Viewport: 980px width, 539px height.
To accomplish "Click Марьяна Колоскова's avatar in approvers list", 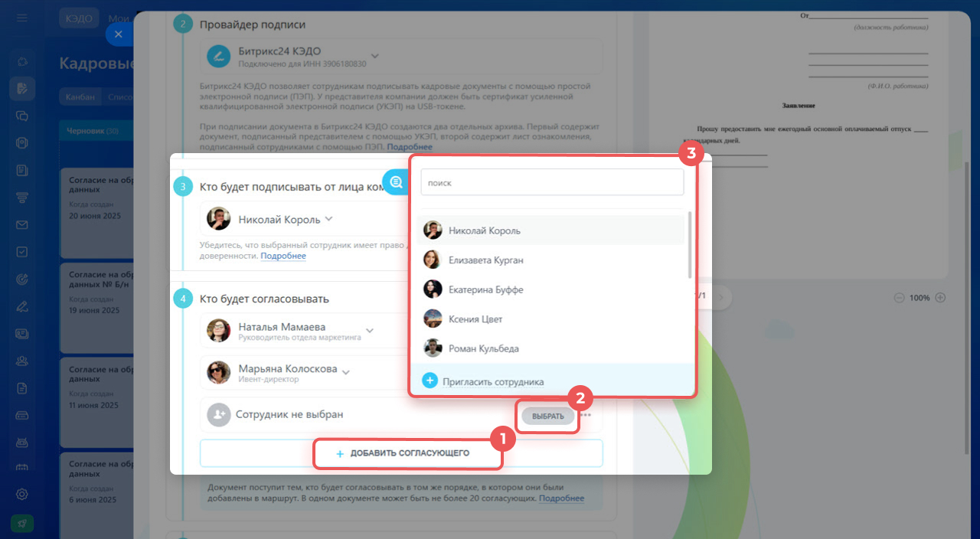I will (219, 373).
